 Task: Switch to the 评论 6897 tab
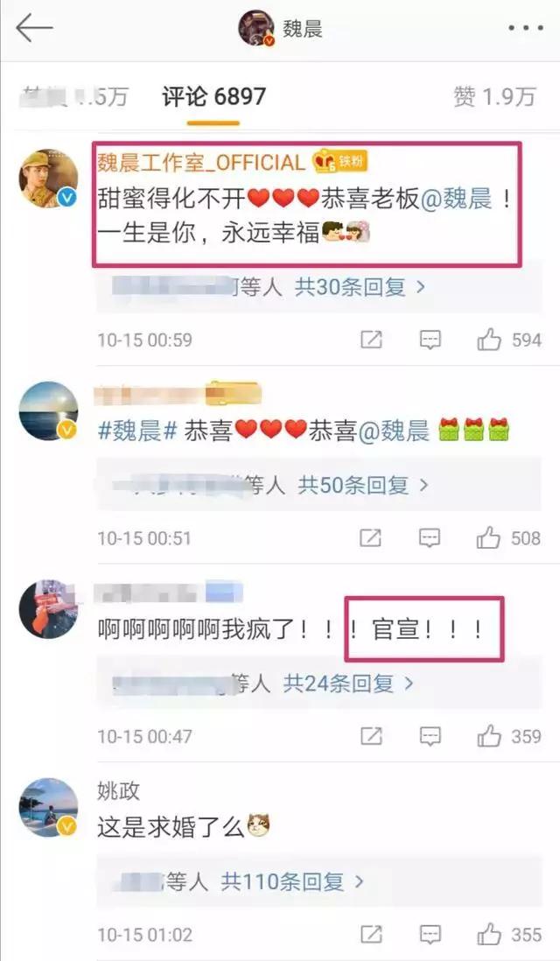point(213,97)
